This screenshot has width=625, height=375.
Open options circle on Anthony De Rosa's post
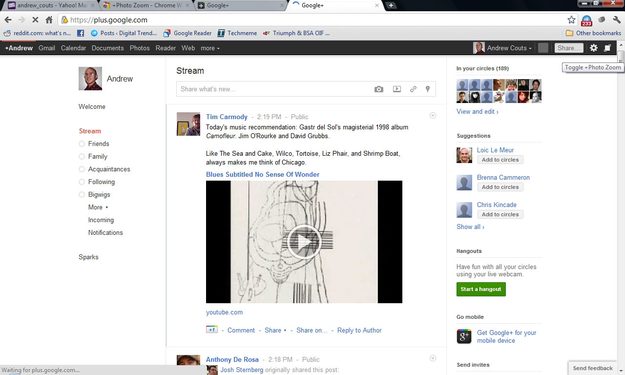432,358
